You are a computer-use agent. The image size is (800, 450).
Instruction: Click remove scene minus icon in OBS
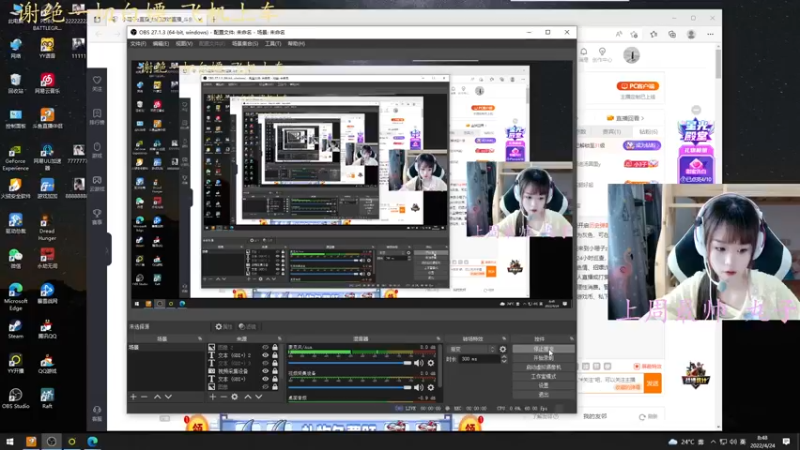[144, 396]
